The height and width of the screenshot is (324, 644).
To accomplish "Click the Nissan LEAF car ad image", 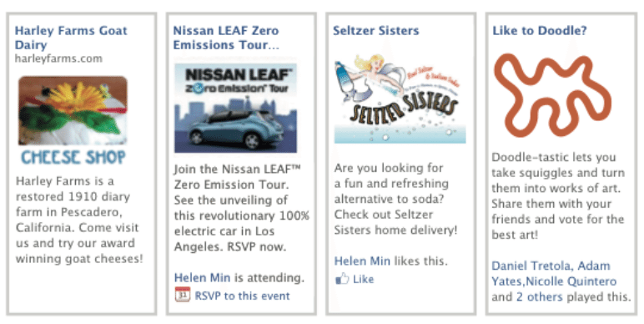I will point(235,108).
